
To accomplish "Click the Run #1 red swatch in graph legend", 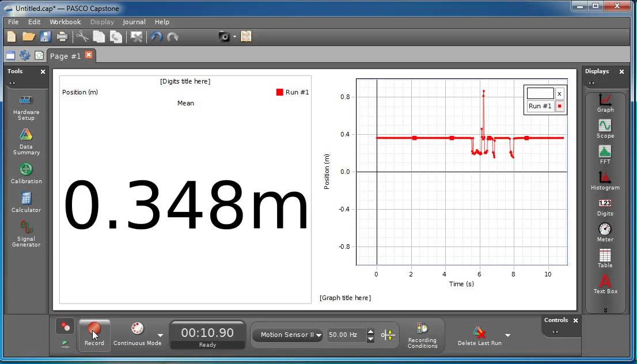I will click(560, 107).
